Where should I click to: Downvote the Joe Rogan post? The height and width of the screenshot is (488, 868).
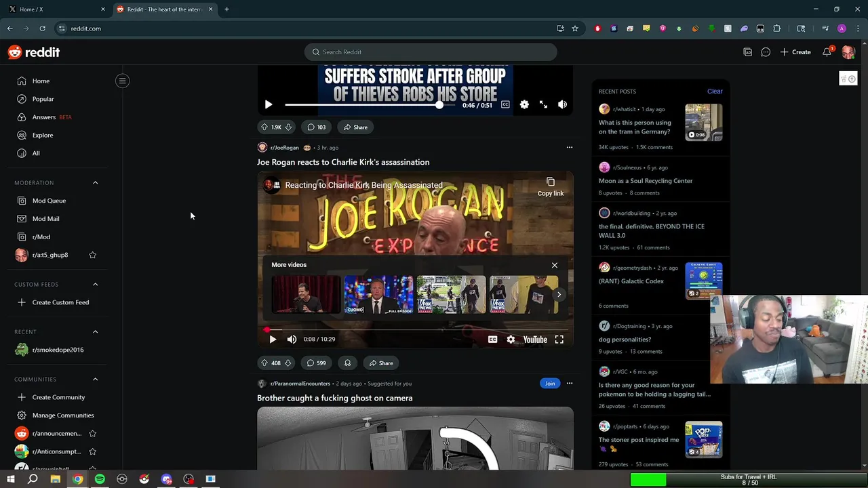(x=288, y=363)
